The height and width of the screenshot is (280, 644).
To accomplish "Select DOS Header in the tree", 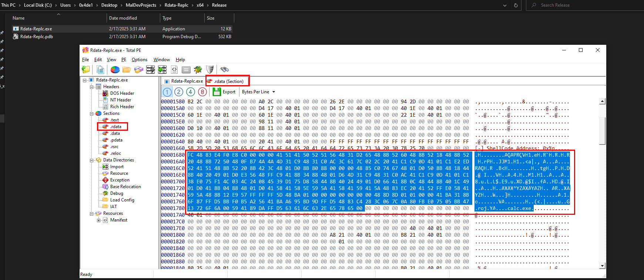I will coord(122,93).
